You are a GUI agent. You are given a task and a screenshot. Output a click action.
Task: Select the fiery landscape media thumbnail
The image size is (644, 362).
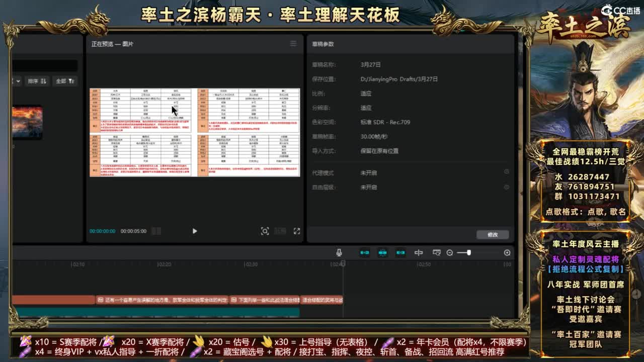[x=28, y=122]
